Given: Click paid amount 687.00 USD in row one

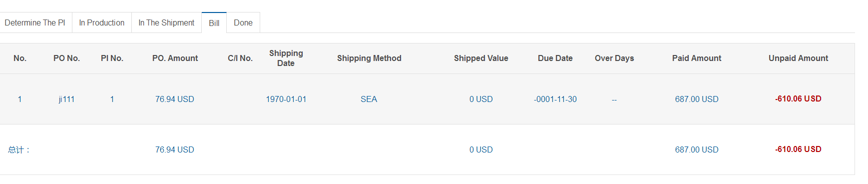Looking at the screenshot, I should (x=697, y=99).
